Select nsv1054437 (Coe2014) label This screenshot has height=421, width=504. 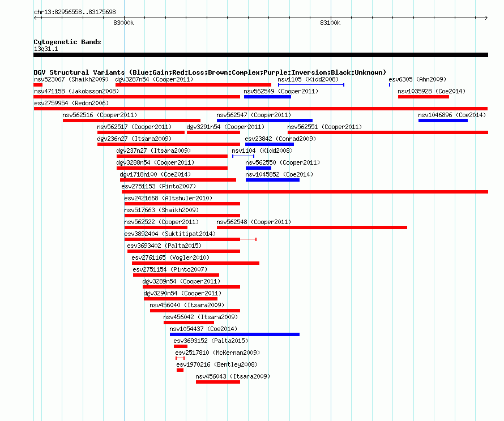pyautogui.click(x=203, y=329)
